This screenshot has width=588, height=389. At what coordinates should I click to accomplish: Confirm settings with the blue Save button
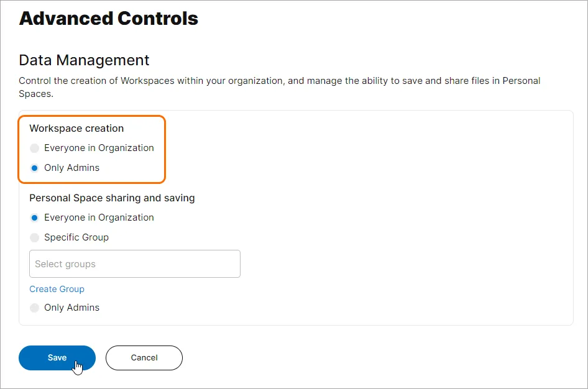[57, 357]
